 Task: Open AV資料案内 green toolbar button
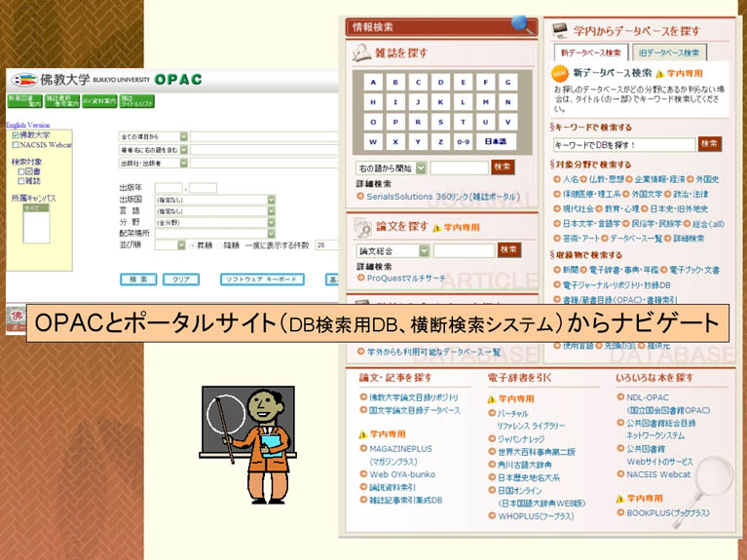click(99, 101)
